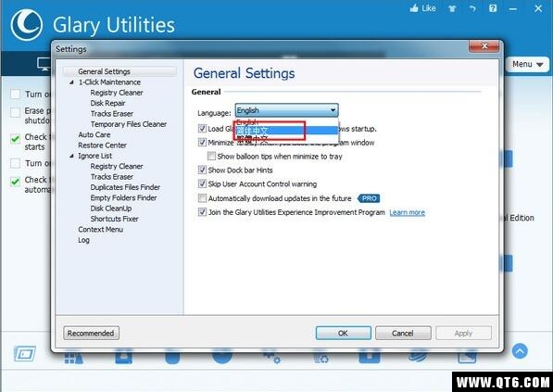Select Log in the settings tree
The height and width of the screenshot is (392, 553).
tap(83, 240)
